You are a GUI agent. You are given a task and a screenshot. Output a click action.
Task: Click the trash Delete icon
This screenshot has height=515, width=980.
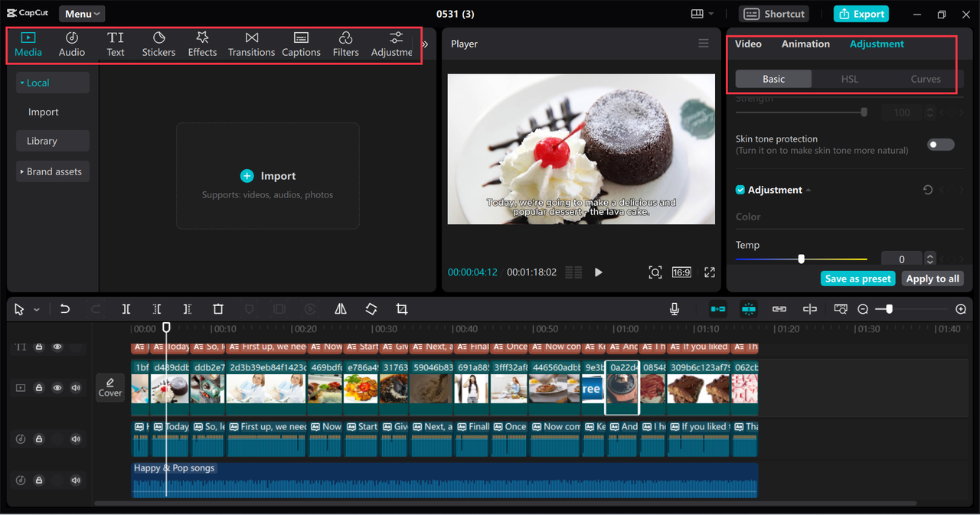coord(218,309)
